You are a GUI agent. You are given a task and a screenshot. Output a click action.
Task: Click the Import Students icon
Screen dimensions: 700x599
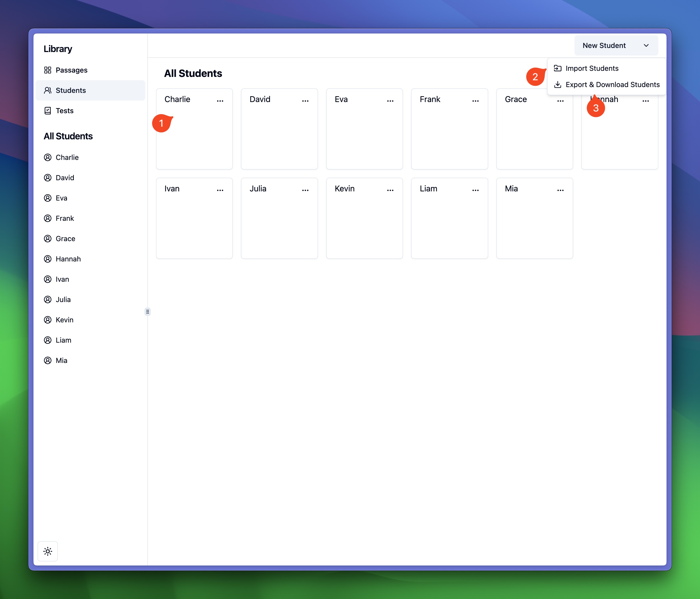click(x=558, y=68)
